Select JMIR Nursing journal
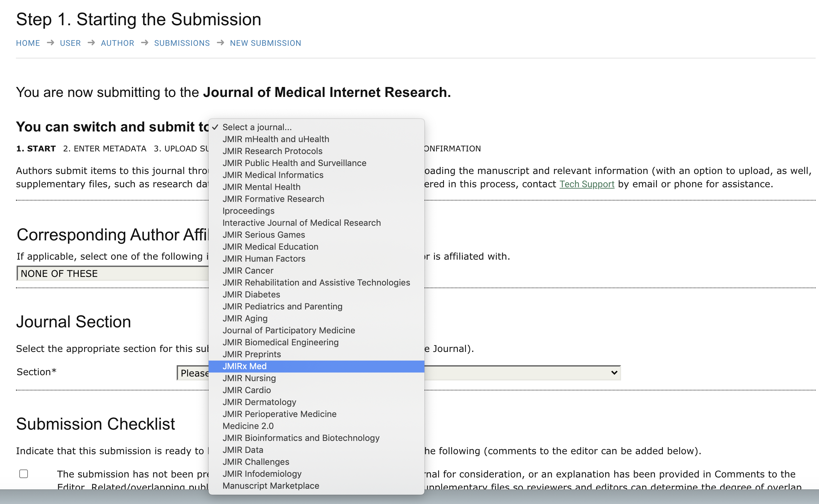819x504 pixels. click(249, 378)
